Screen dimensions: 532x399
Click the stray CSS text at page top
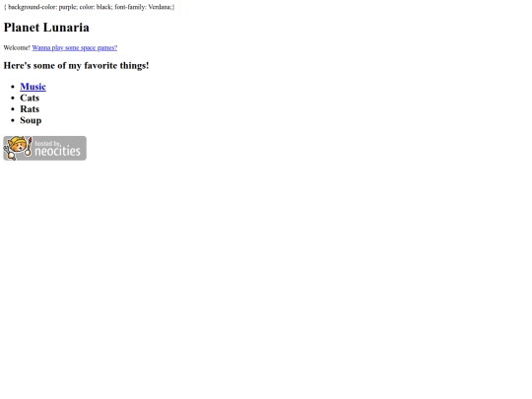coord(90,7)
